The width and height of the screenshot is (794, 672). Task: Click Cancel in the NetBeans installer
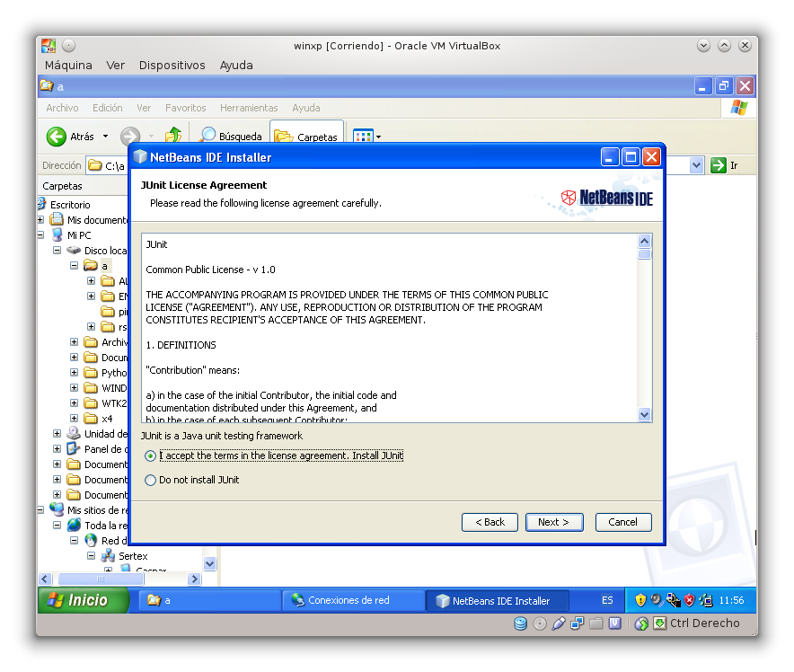[623, 522]
